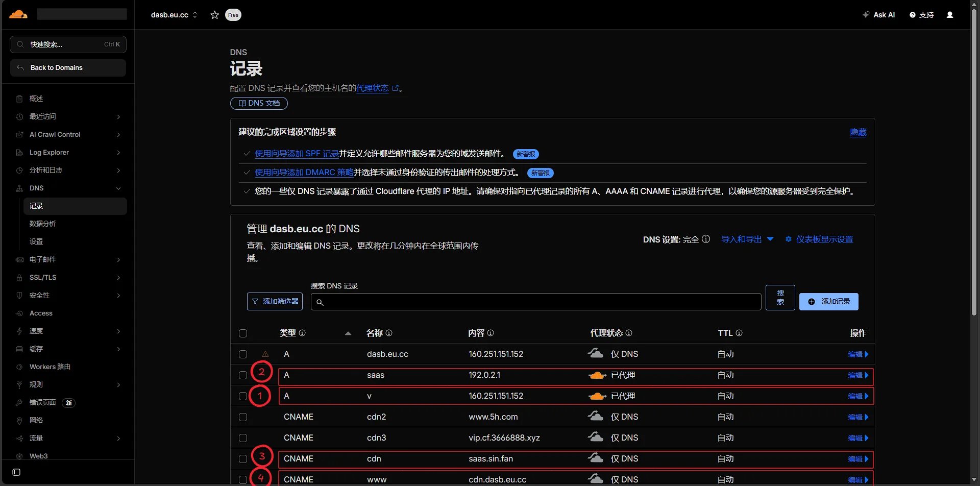Click the 添加筛选器 button
The height and width of the screenshot is (486, 980).
(275, 302)
